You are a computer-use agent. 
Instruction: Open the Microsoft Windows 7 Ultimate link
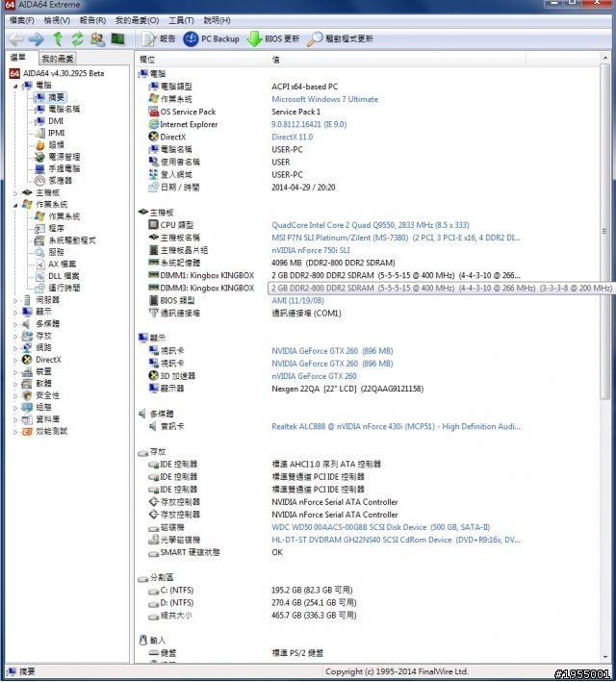pos(324,99)
